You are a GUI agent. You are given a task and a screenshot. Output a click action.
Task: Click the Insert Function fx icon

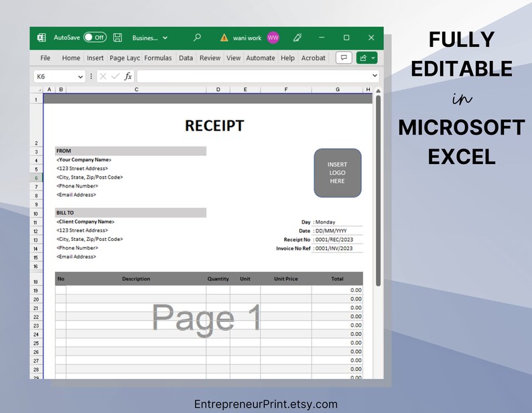click(128, 76)
